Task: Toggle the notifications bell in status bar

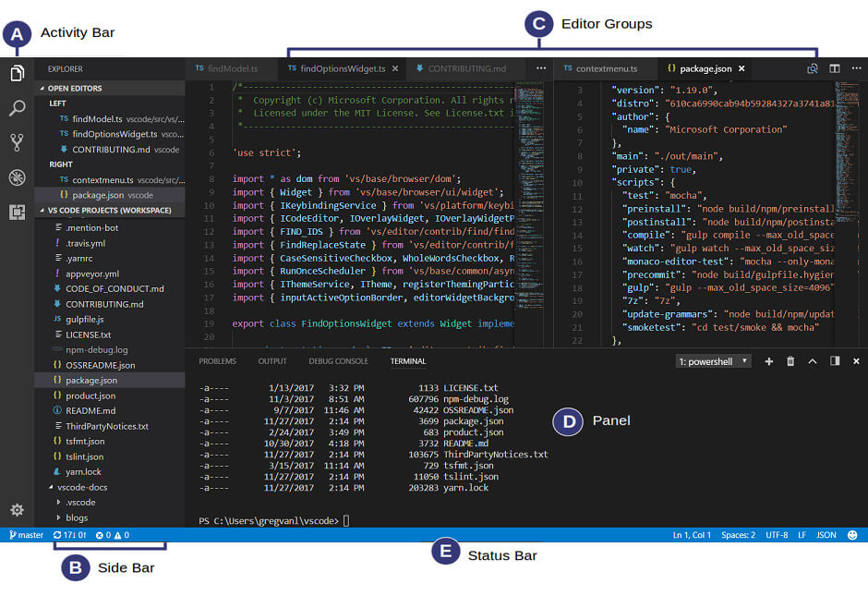Action: 850,534
